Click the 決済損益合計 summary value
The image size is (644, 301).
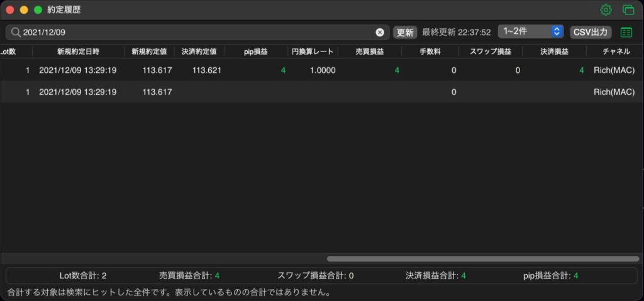464,275
